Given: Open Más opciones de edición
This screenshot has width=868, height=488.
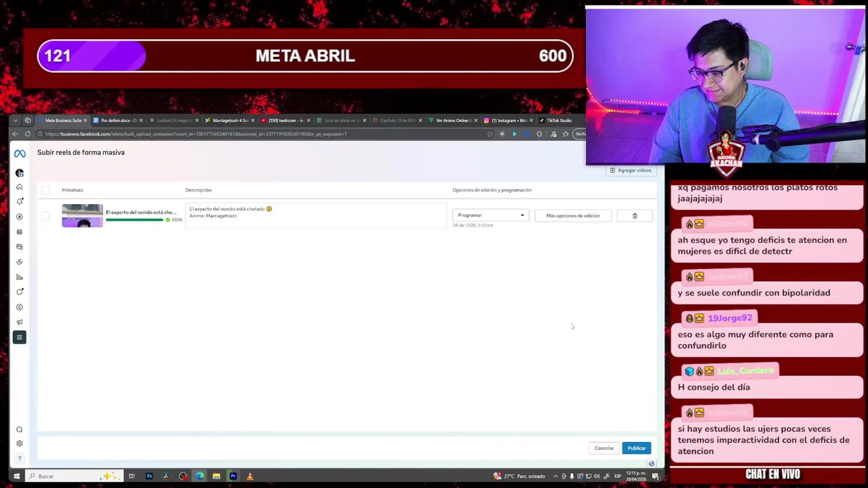Looking at the screenshot, I should coord(573,216).
